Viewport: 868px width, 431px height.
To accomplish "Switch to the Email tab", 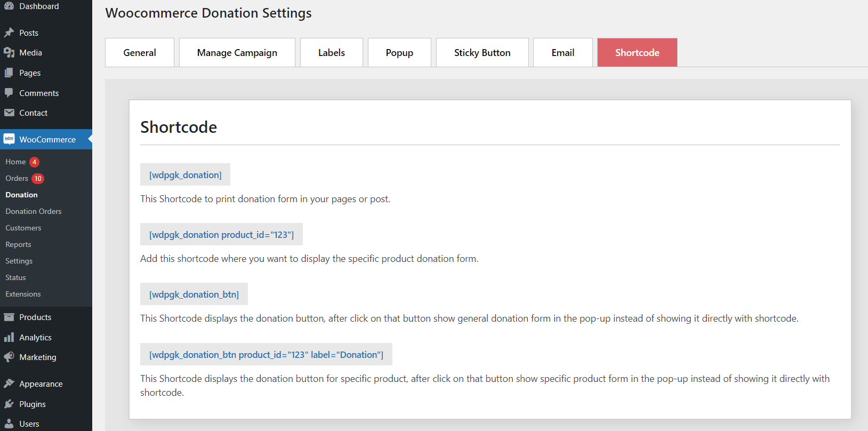I will coord(563,52).
